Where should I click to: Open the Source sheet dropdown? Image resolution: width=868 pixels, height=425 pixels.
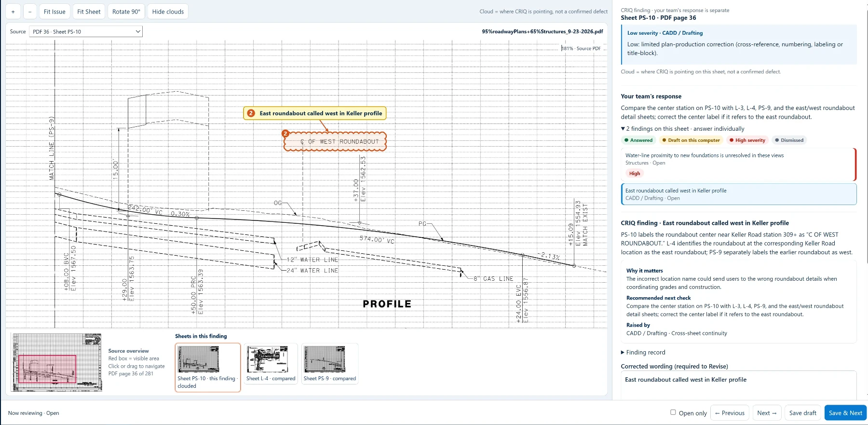click(x=86, y=32)
